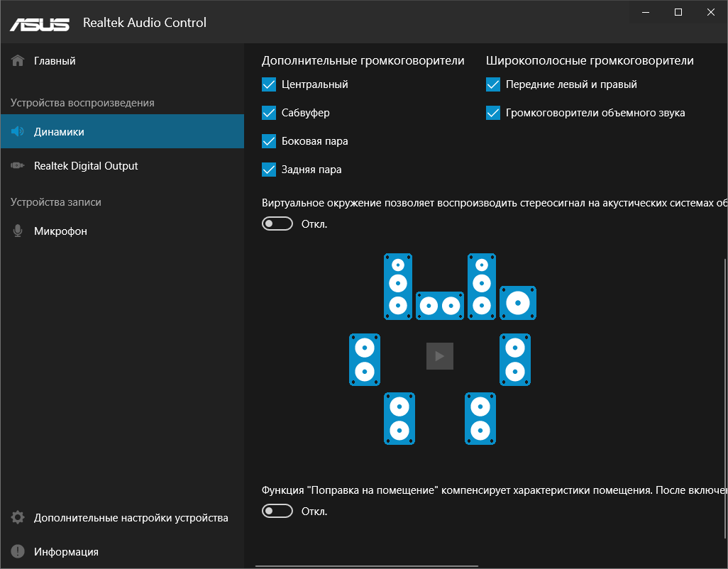
Task: Click the subwoofer speaker icon
Action: 518,303
